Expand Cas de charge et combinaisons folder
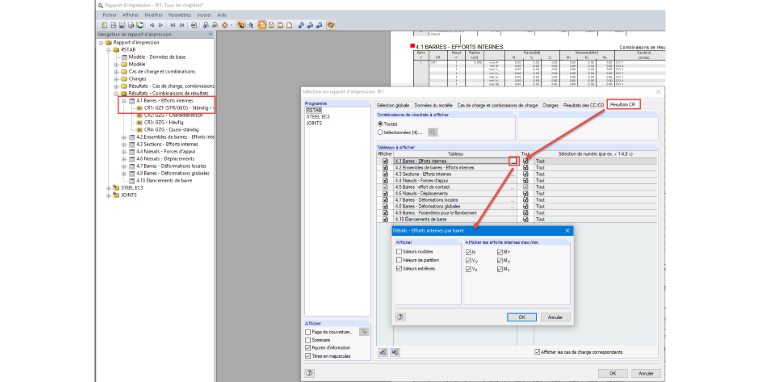760x382 pixels. pos(116,71)
